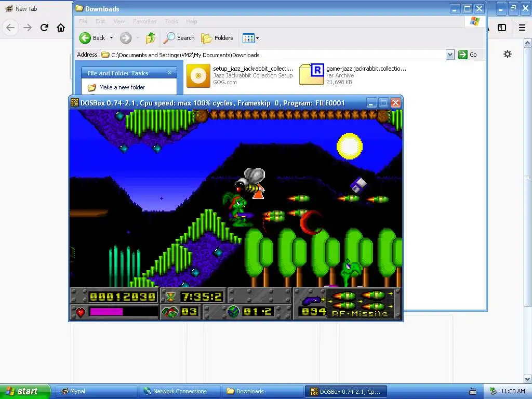Click the Forward arrow in Downloads window
This screenshot has width=532, height=399.
point(126,38)
